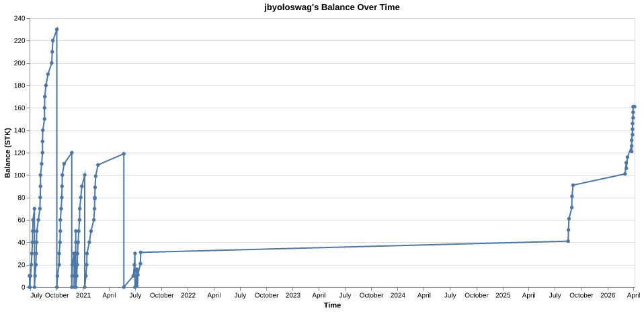Select the 220 y-axis tick label
The height and width of the screenshot is (312, 644).
(x=19, y=41)
